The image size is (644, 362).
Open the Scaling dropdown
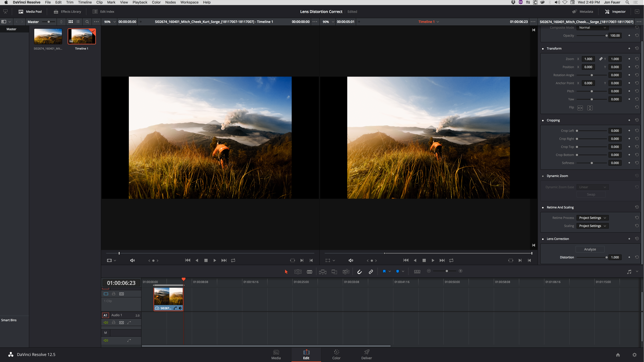[592, 226]
